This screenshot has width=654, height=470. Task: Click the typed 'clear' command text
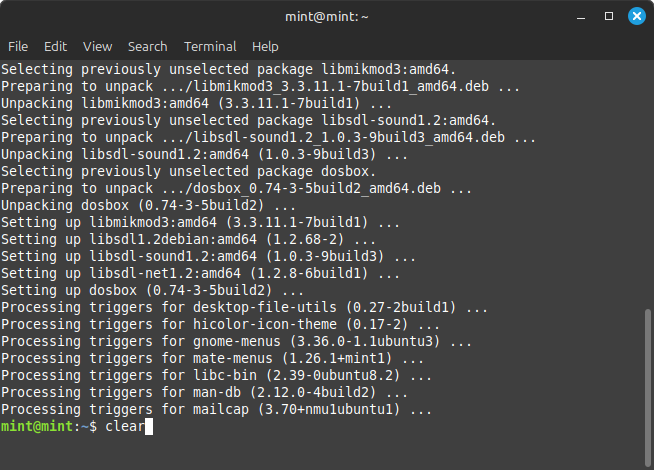tap(125, 427)
